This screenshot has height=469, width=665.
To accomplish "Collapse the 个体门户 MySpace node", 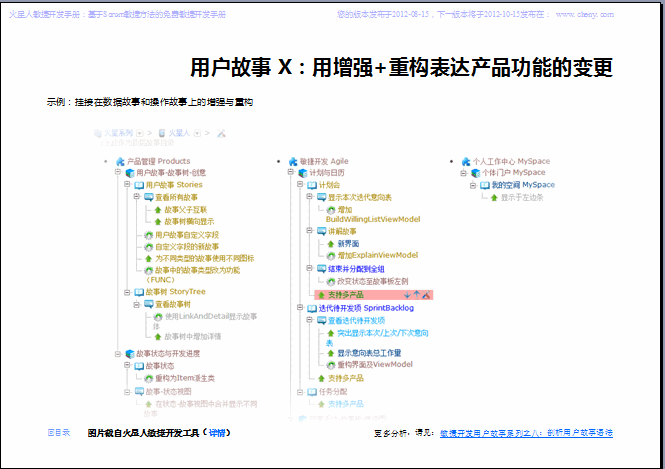I will 464,173.
